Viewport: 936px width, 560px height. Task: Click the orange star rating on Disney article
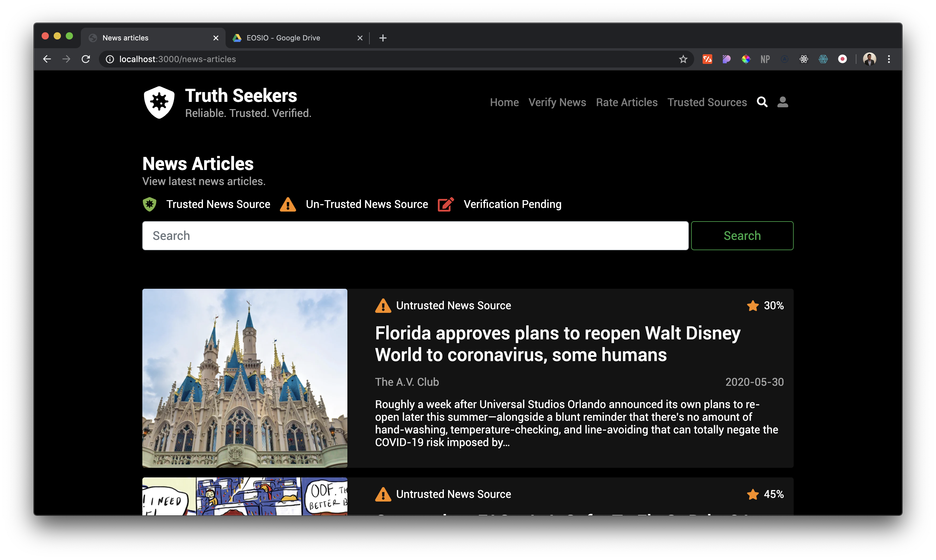(753, 305)
